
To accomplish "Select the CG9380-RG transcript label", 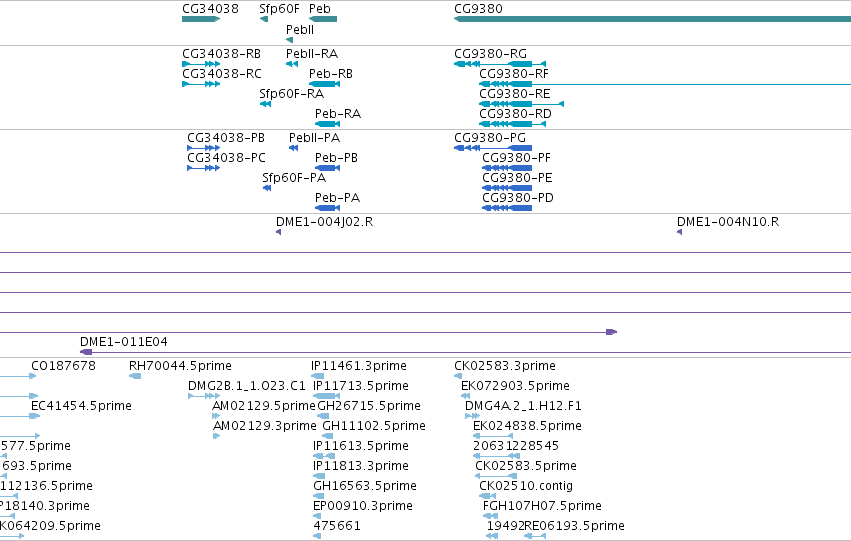I will point(491,54).
